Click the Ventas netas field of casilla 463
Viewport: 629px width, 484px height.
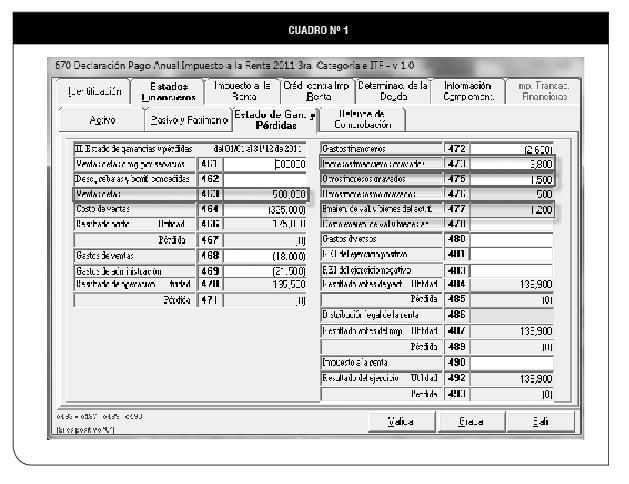coord(265,194)
